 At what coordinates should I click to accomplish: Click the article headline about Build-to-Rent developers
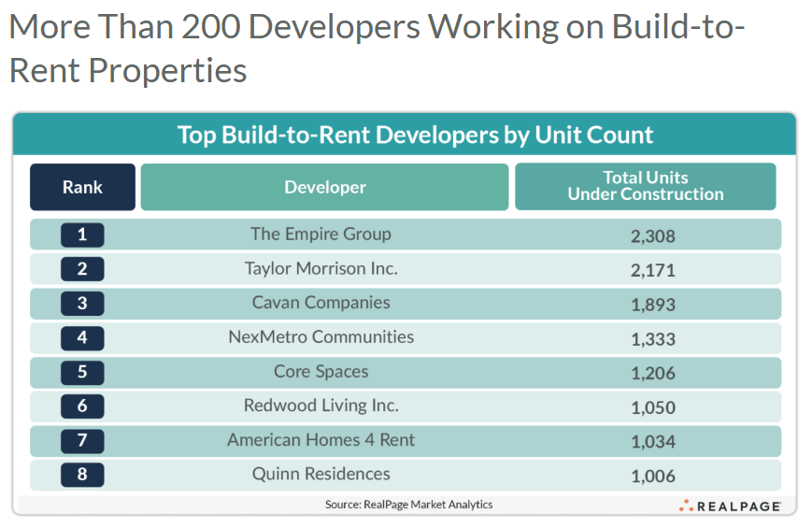tap(377, 48)
